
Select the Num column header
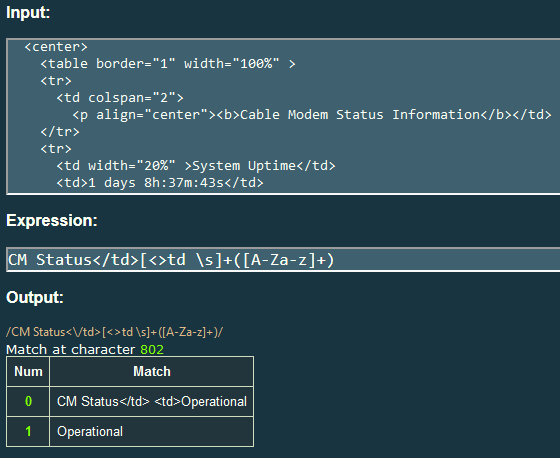pos(28,372)
